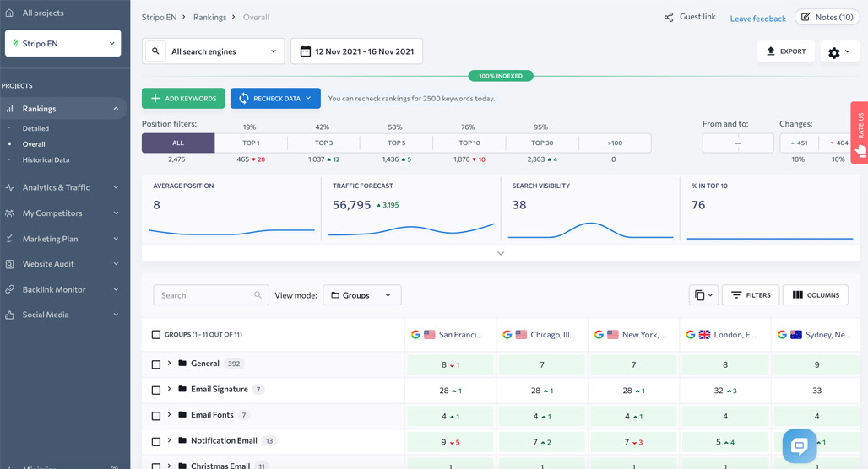
Task: Click the Marketing Plan checklist icon
Action: click(9, 239)
